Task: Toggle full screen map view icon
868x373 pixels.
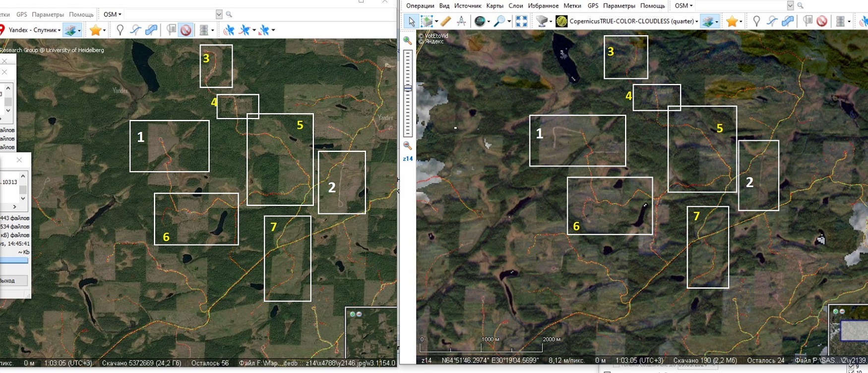Action: click(x=521, y=21)
